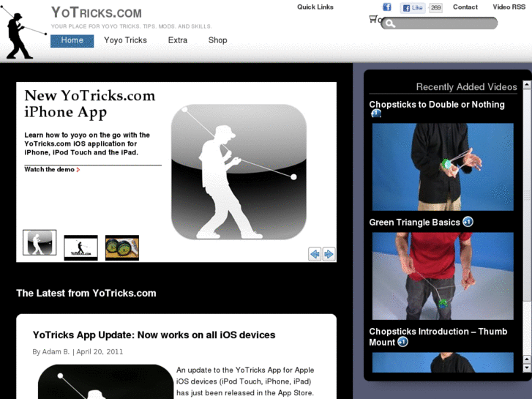Open Chopsticks Introduction – Thumb Mount title

(x=438, y=337)
